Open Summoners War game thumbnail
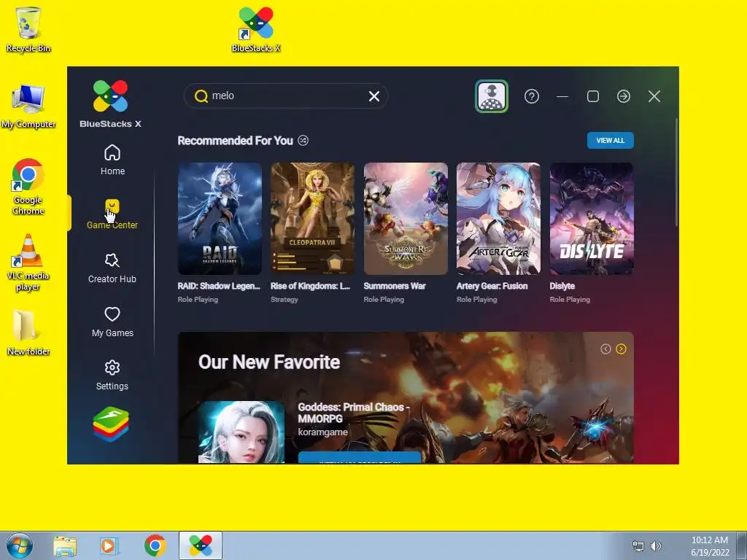 click(x=406, y=219)
